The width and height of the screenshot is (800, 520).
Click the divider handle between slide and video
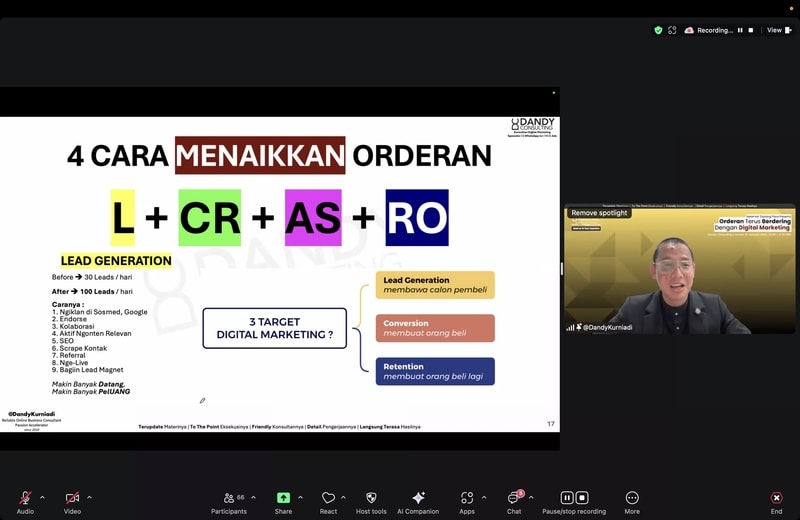[562, 269]
